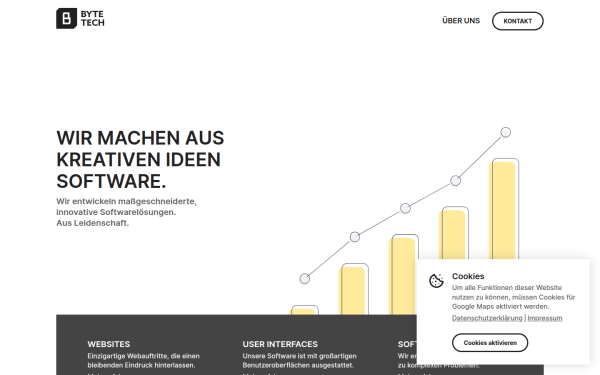Viewport: 600px width, 375px height.
Task: Click the Cookies aktivieren button
Action: pos(490,343)
